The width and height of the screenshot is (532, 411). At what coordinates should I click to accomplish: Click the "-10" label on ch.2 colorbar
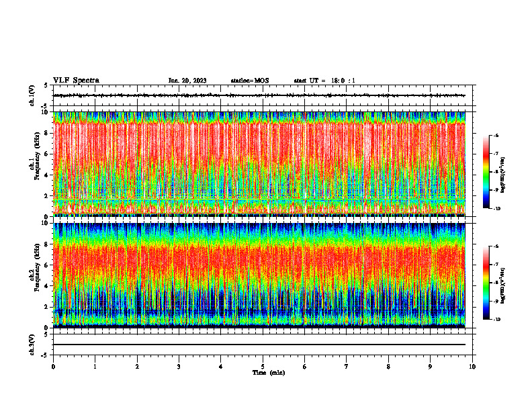pos(496,320)
